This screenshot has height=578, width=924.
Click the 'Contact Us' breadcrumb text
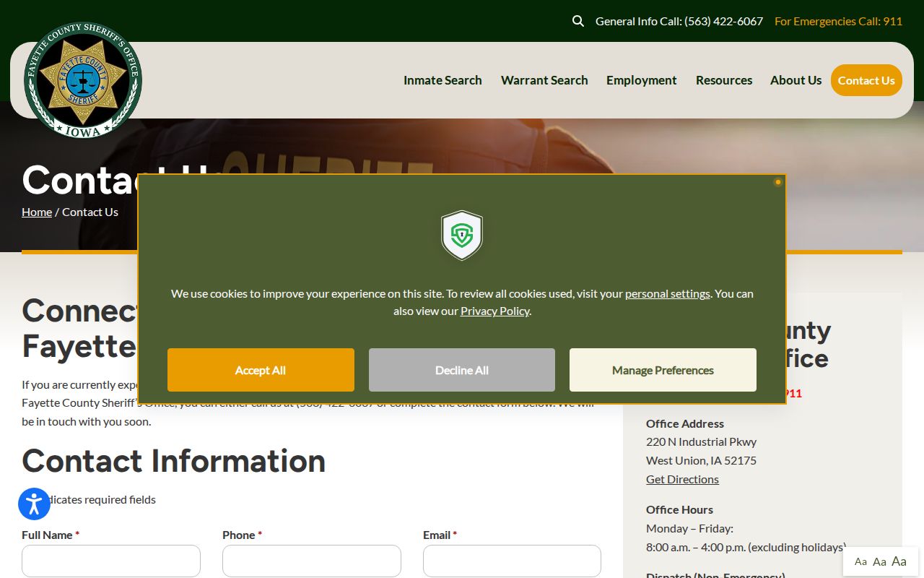[90, 212]
